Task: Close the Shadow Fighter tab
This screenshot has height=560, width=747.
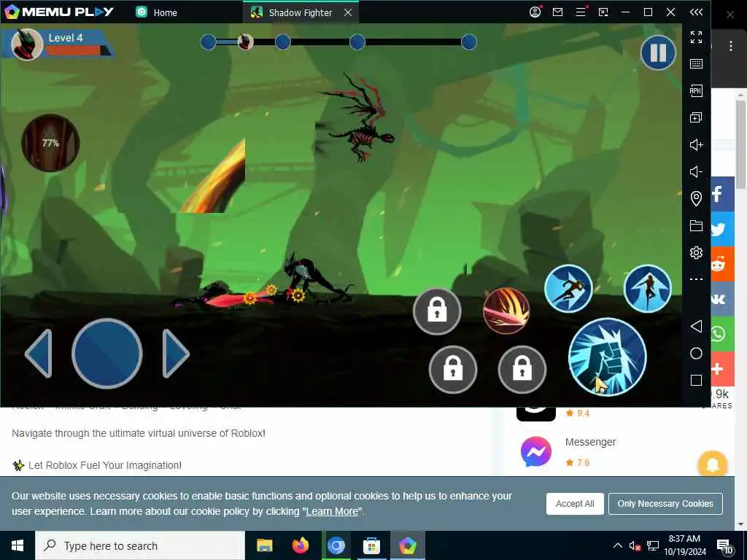Action: pos(348,12)
